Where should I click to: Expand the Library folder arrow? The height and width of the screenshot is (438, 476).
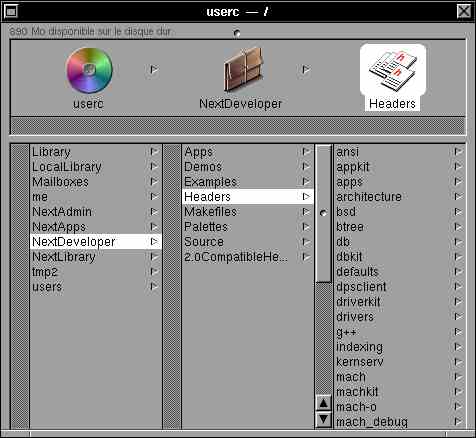(x=154, y=152)
